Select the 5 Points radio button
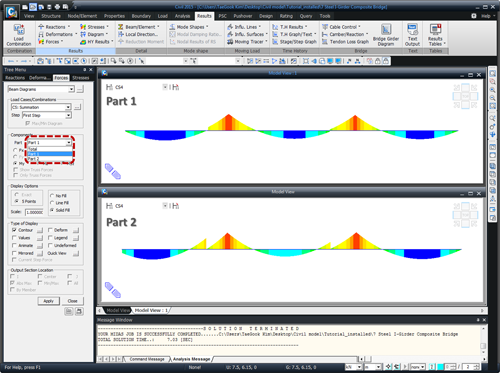The width and height of the screenshot is (500, 373). (x=17, y=201)
